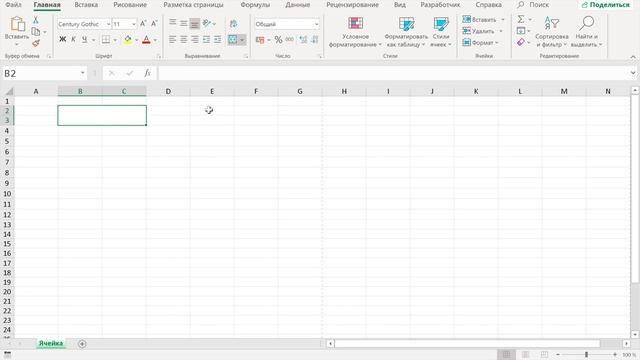Toggle the active bottom vertical alignment

[195, 24]
